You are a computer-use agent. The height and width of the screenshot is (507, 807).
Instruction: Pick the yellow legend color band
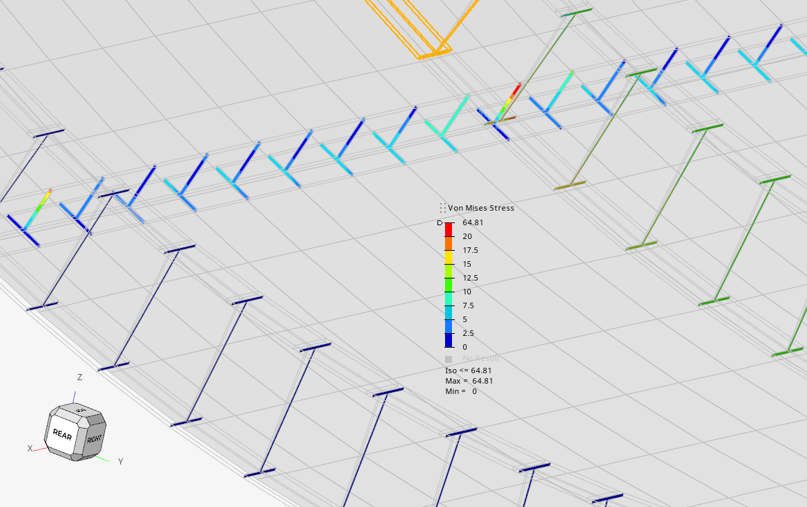[x=449, y=257]
